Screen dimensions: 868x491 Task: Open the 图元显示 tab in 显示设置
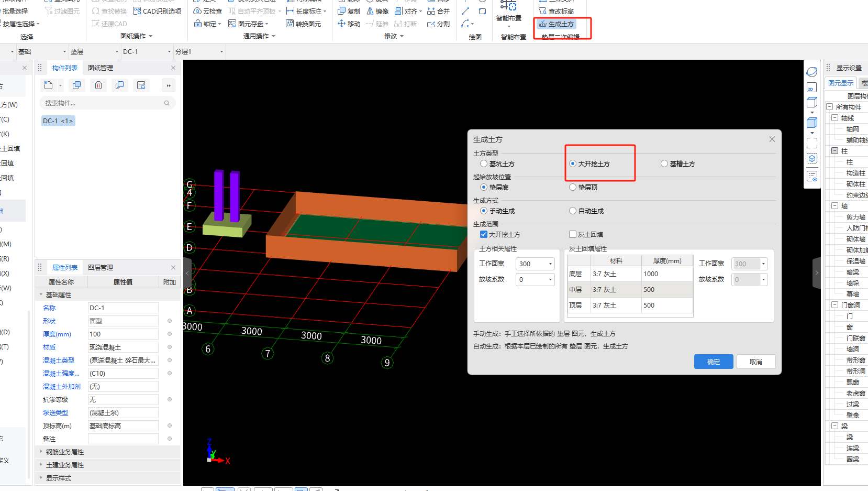(841, 83)
